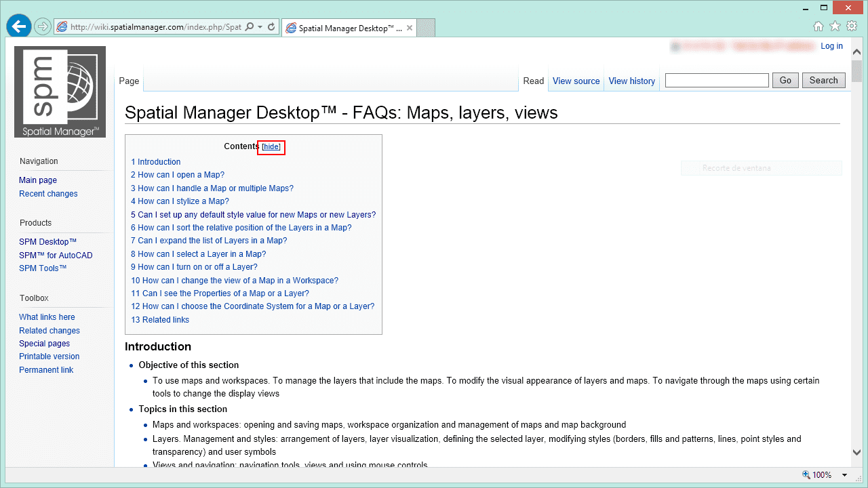
Task: Click the zoom level magnifier icon
Action: (x=806, y=475)
